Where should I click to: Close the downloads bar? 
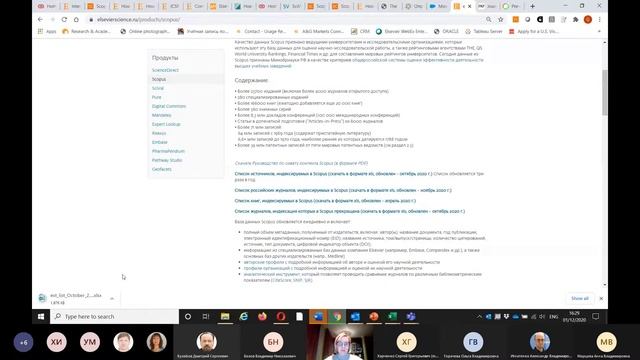(601, 298)
